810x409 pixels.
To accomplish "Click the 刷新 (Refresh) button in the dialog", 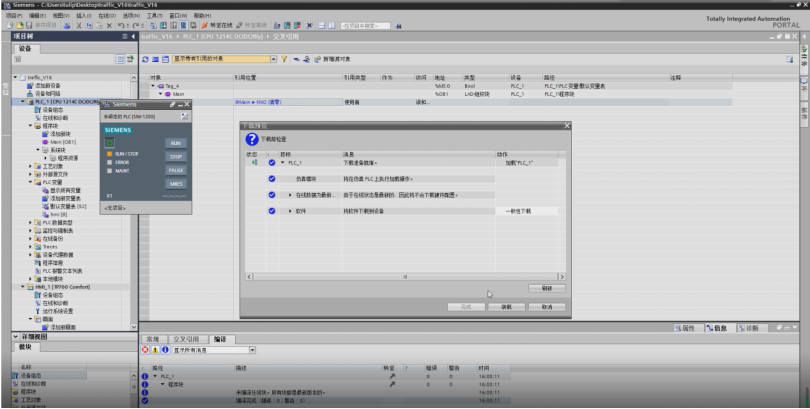I will coord(547,288).
